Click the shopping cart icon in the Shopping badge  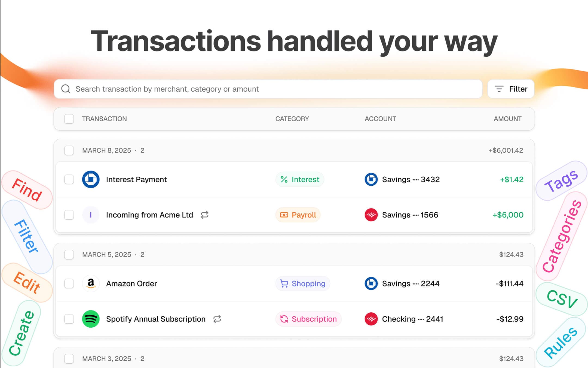[284, 283]
